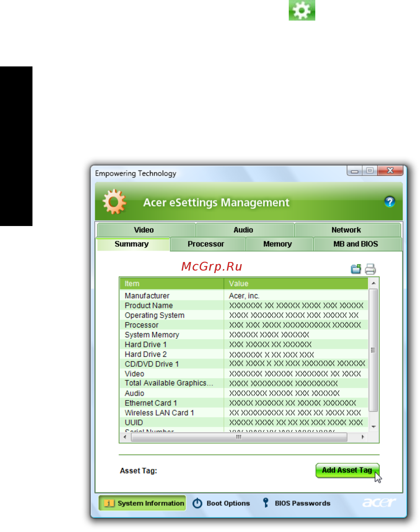Select the Audio row in table
The image size is (420, 532).
click(244, 393)
